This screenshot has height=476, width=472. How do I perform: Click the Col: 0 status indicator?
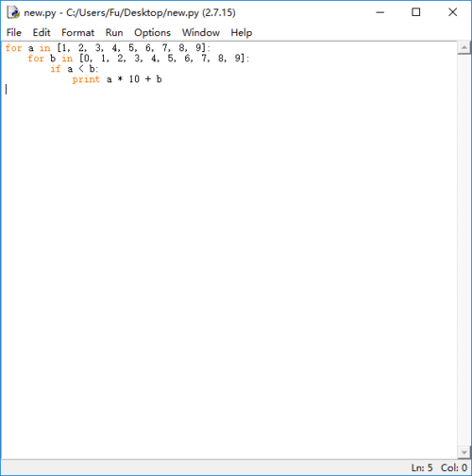click(454, 467)
